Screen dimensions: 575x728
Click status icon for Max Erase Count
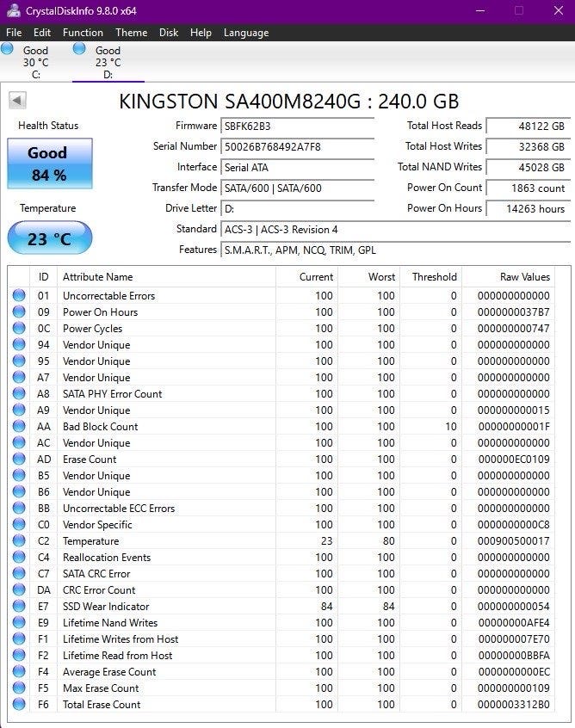19,688
